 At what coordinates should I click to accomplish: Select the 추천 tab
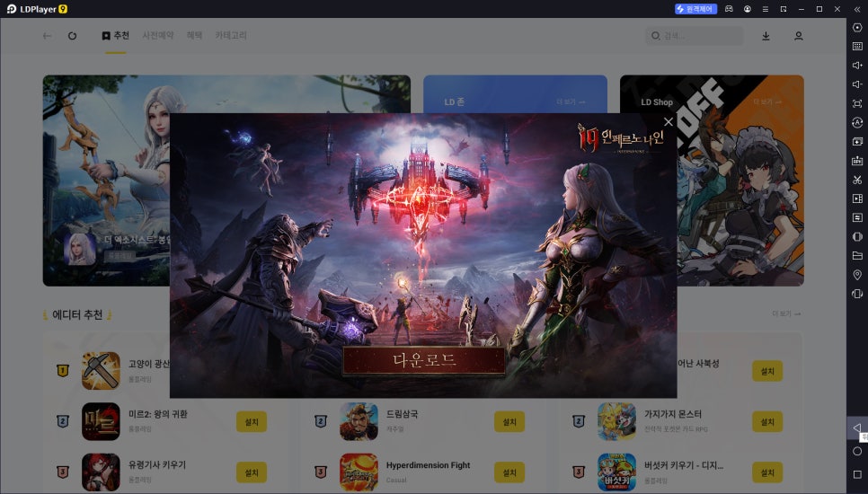[x=116, y=35]
